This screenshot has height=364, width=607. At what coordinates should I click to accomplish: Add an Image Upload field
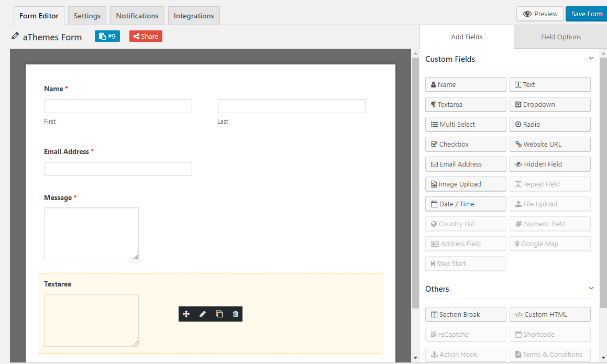466,184
